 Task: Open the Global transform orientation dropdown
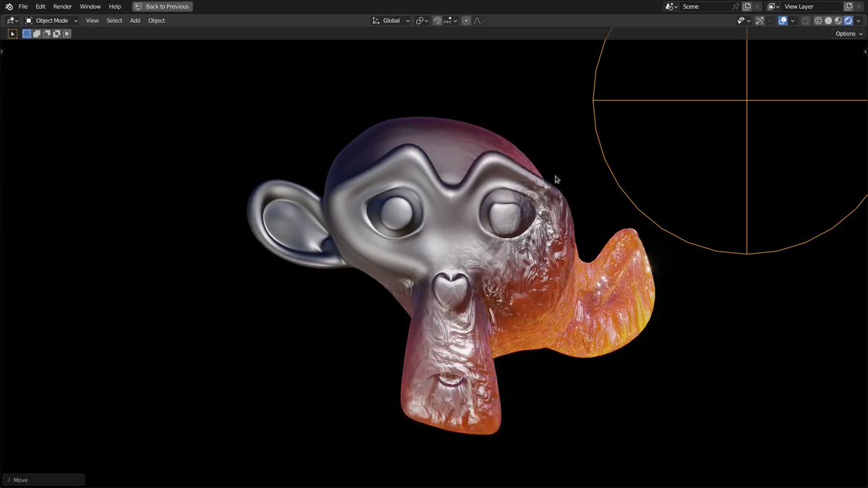(x=391, y=20)
